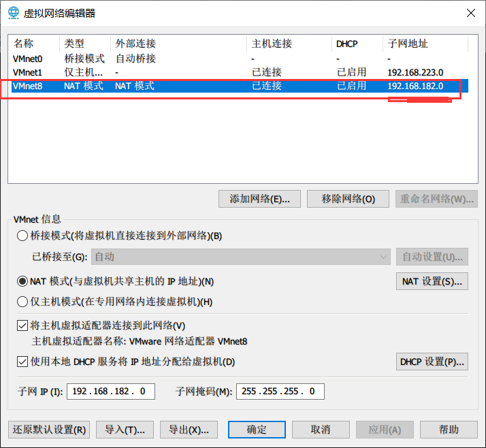Open DHCP 设置(P)... dialog

(x=432, y=362)
